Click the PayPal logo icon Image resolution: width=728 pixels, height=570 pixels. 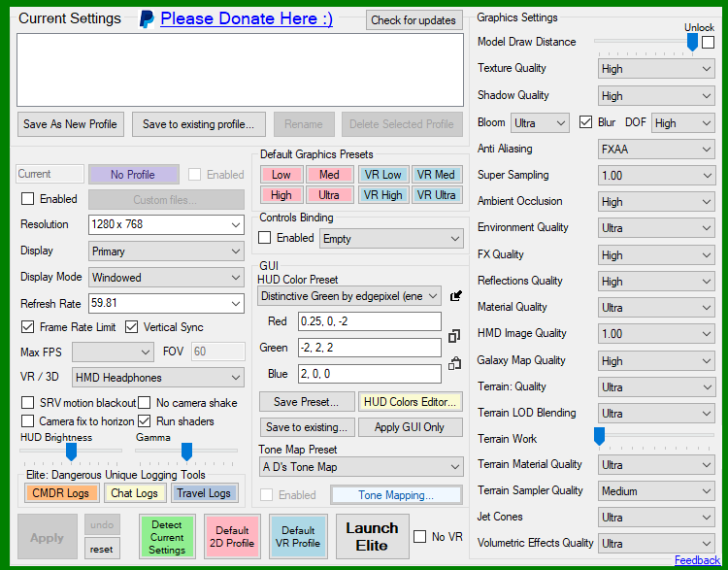[x=147, y=19]
